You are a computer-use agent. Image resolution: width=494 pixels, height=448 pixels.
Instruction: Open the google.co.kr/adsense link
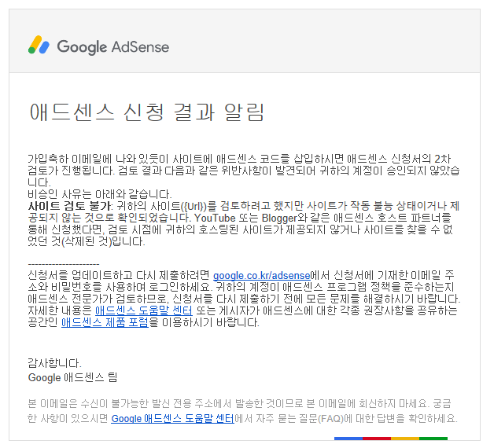point(261,275)
